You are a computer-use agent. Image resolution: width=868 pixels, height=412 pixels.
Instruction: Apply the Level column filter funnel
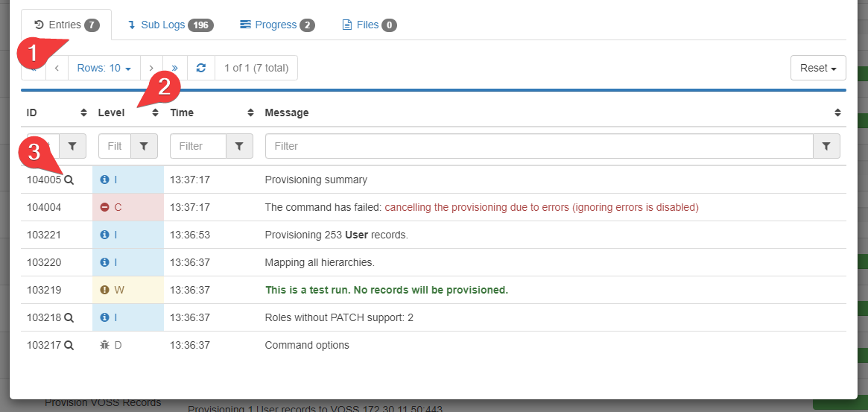(144, 146)
